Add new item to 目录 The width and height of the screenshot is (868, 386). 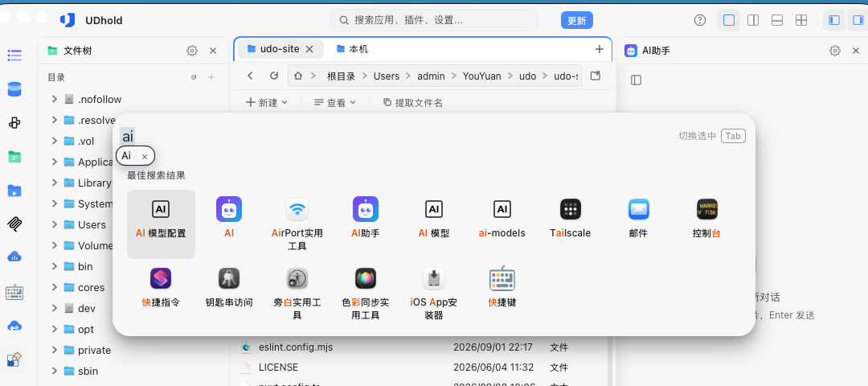coord(211,77)
